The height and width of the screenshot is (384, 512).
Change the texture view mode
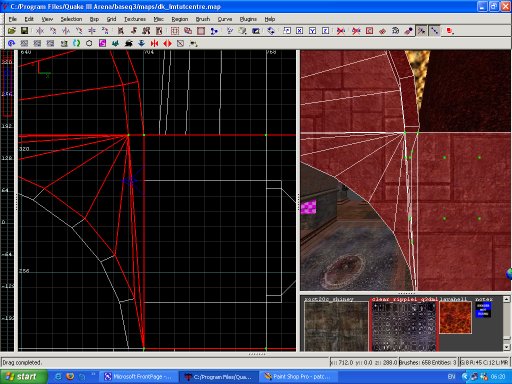[242, 31]
